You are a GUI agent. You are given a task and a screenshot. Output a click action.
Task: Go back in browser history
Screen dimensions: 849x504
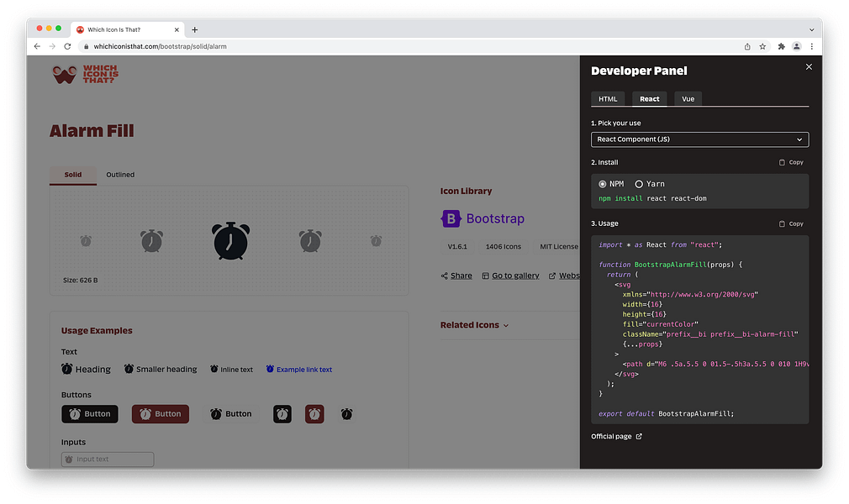pos(37,46)
